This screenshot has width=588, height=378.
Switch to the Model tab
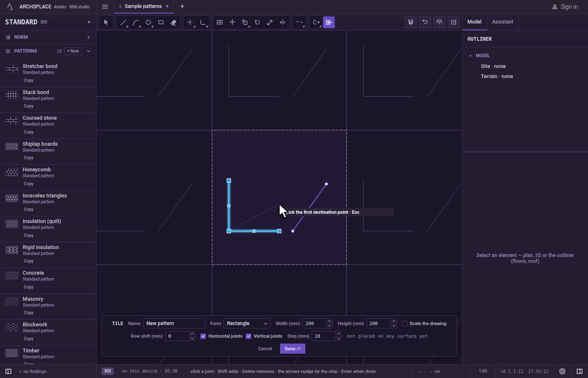pyautogui.click(x=475, y=22)
